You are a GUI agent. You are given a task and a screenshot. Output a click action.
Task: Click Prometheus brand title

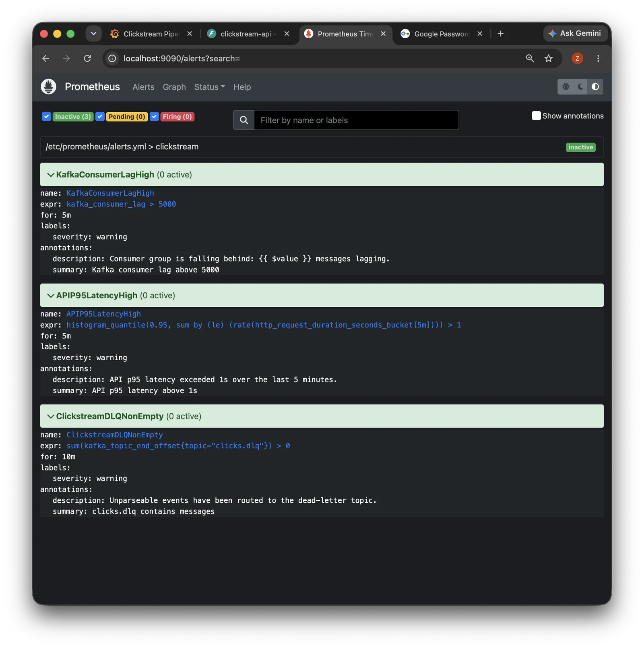point(92,87)
